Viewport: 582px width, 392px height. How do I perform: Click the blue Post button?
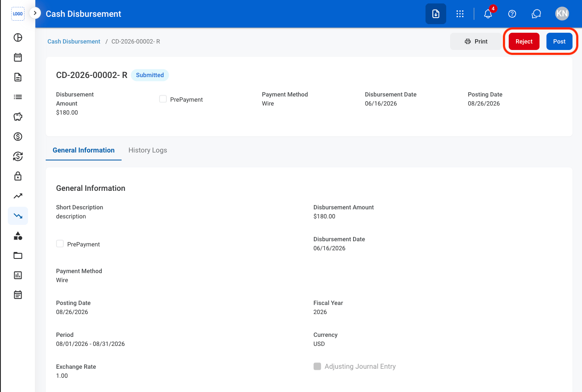(560, 41)
